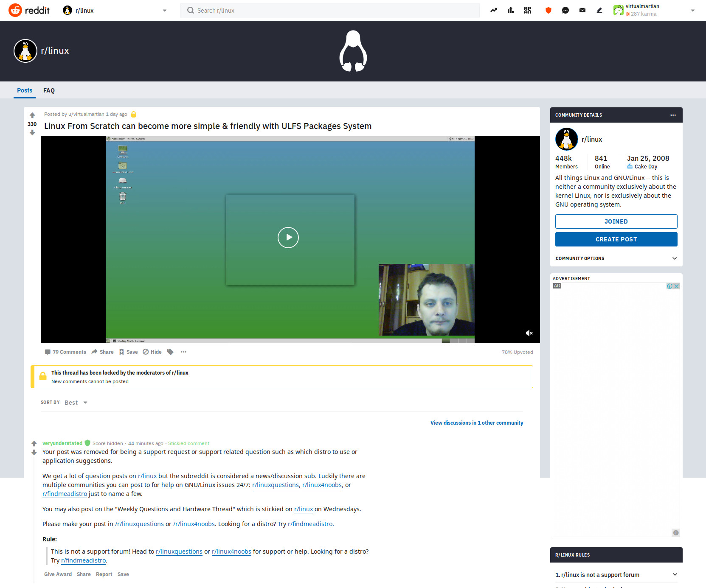Click the tag icon below the post
The height and width of the screenshot is (588, 706).
(170, 352)
